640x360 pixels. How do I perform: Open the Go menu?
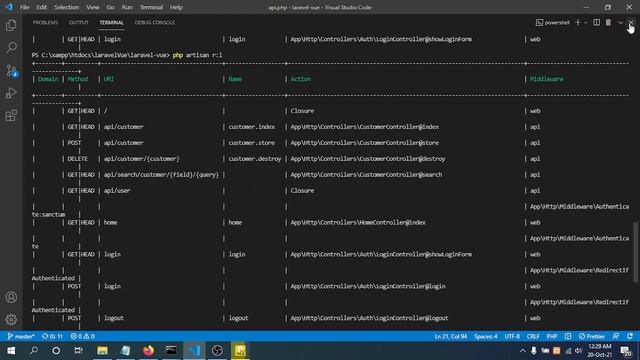pos(110,7)
